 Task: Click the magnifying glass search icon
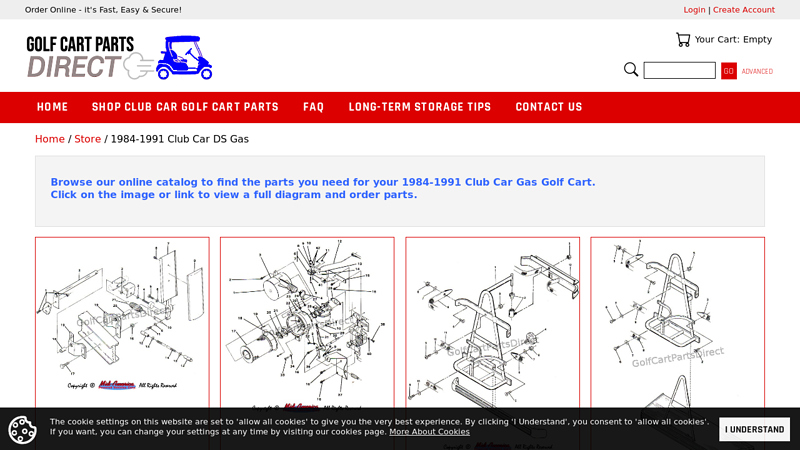[631, 70]
